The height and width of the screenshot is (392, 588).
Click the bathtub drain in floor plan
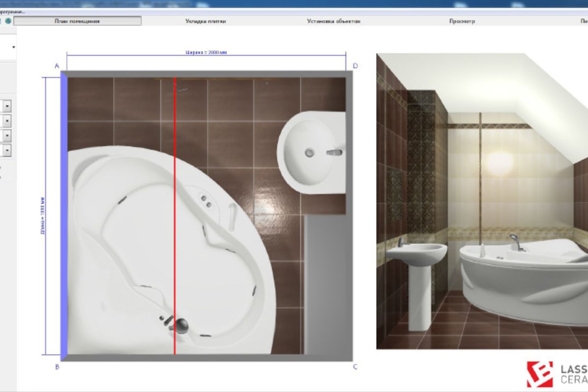tap(181, 324)
